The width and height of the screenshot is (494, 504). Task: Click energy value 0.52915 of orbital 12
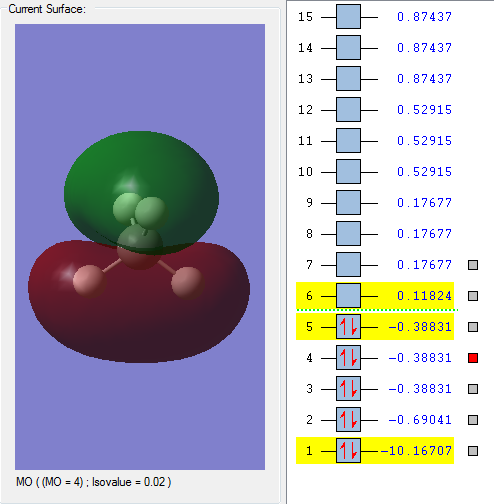tap(424, 110)
